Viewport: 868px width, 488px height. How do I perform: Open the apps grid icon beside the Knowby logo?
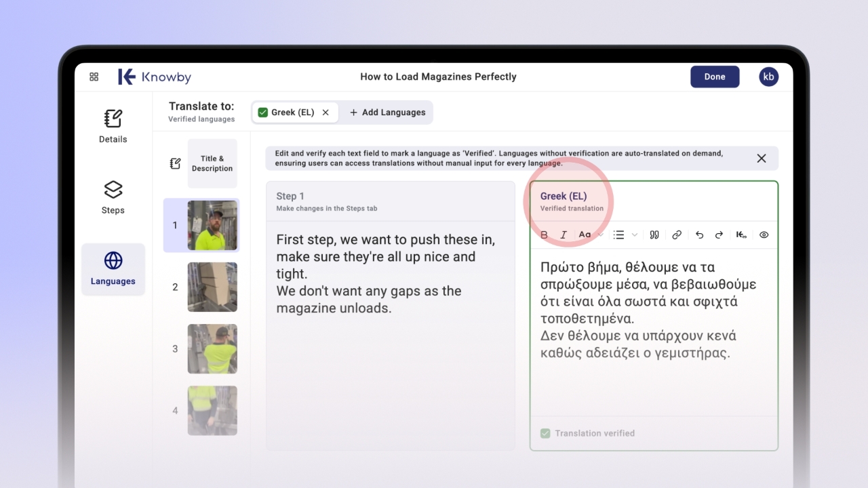94,77
